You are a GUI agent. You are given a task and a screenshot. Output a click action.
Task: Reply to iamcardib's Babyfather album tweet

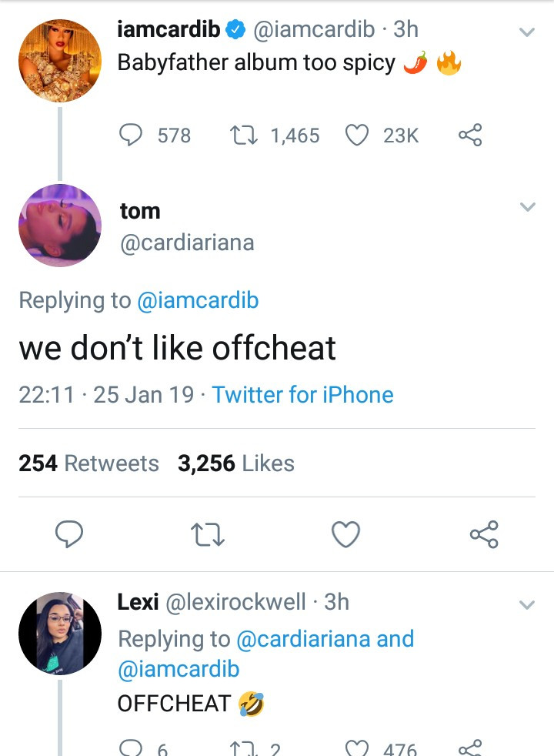pyautogui.click(x=131, y=135)
